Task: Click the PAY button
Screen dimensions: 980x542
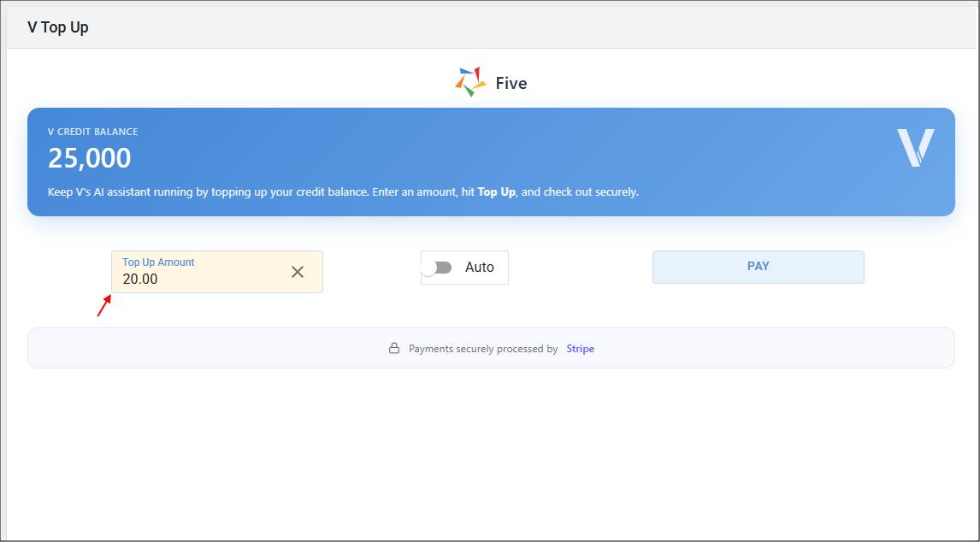Action: (759, 267)
